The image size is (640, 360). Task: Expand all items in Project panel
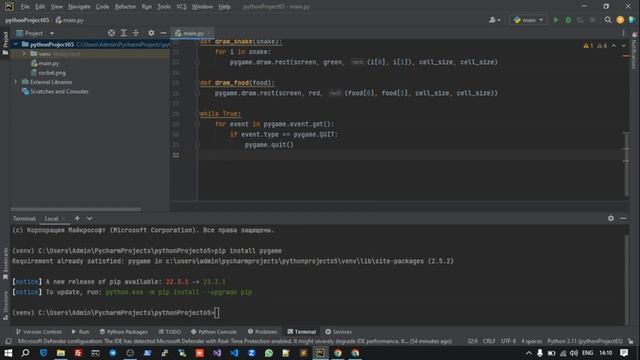pyautogui.click(x=124, y=33)
